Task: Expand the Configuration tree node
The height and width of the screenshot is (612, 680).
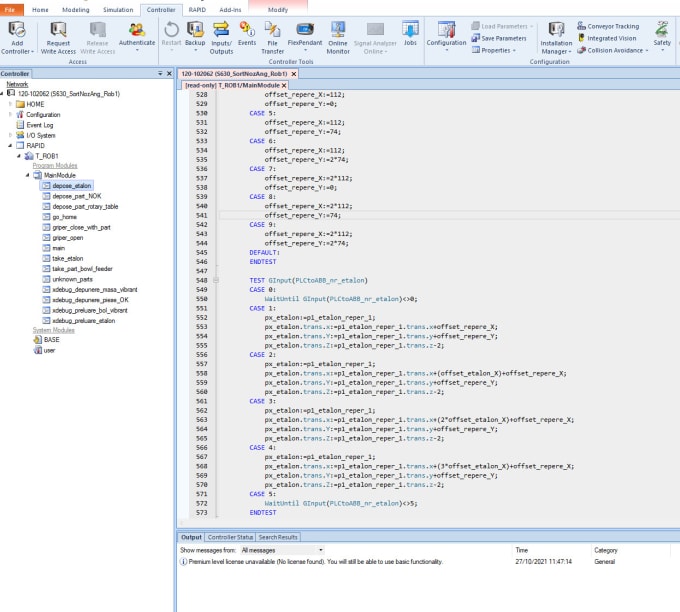Action: (x=10, y=115)
